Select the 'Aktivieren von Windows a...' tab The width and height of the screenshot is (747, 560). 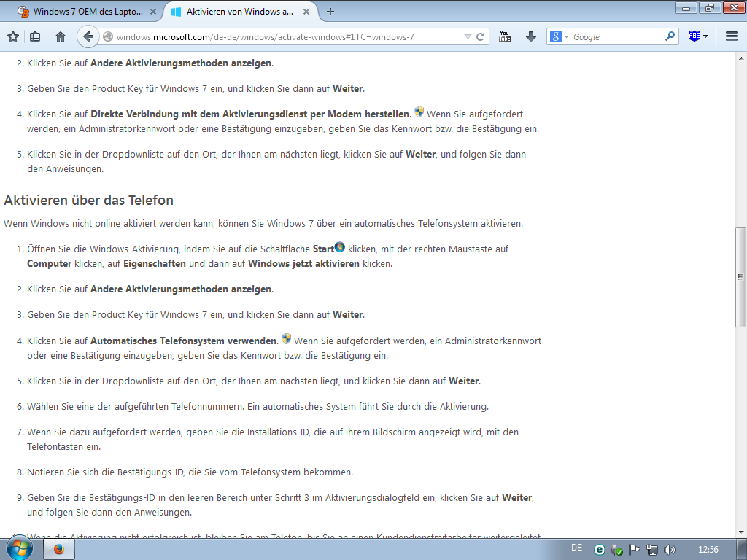[239, 12]
